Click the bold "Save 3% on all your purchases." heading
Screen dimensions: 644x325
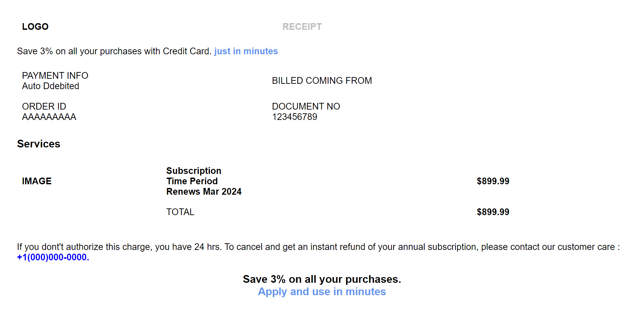[x=322, y=279]
